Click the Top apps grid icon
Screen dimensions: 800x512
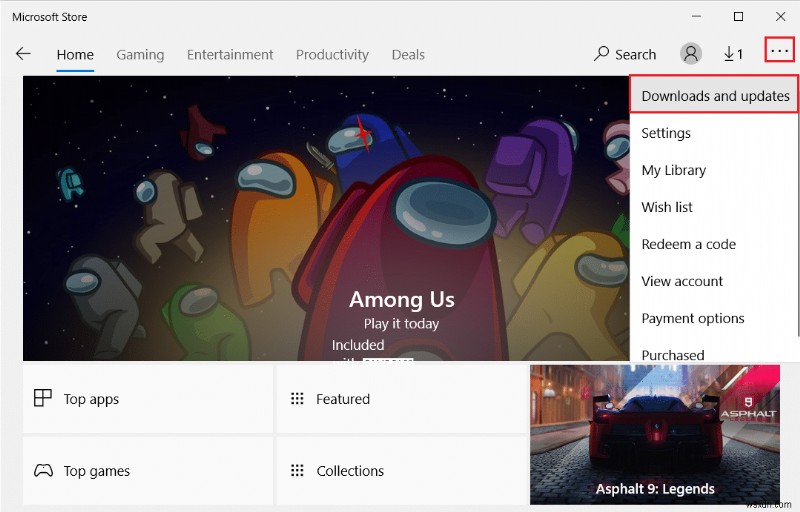tap(43, 399)
